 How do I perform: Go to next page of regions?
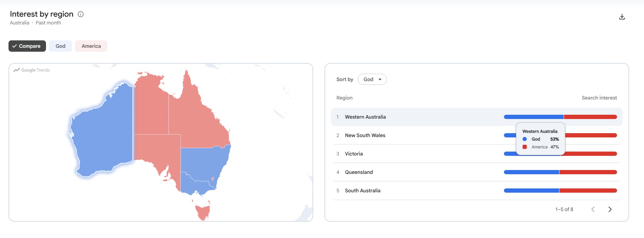610,209
